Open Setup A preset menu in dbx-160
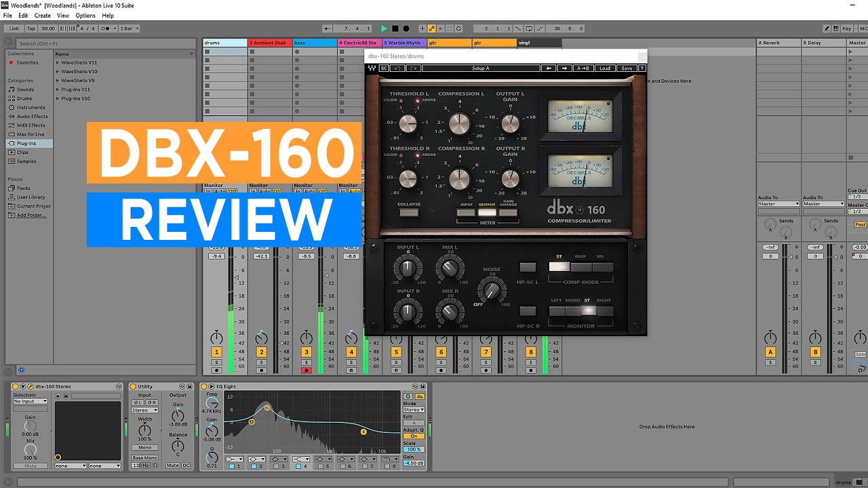 480,68
